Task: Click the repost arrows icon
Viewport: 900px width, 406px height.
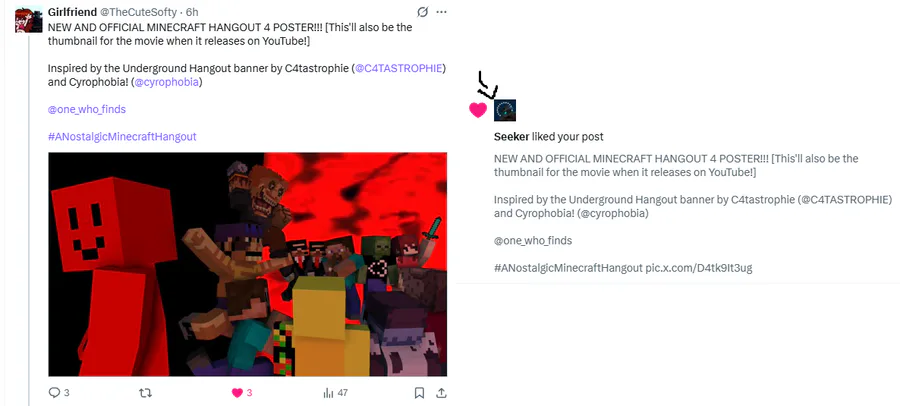Action: (x=146, y=393)
